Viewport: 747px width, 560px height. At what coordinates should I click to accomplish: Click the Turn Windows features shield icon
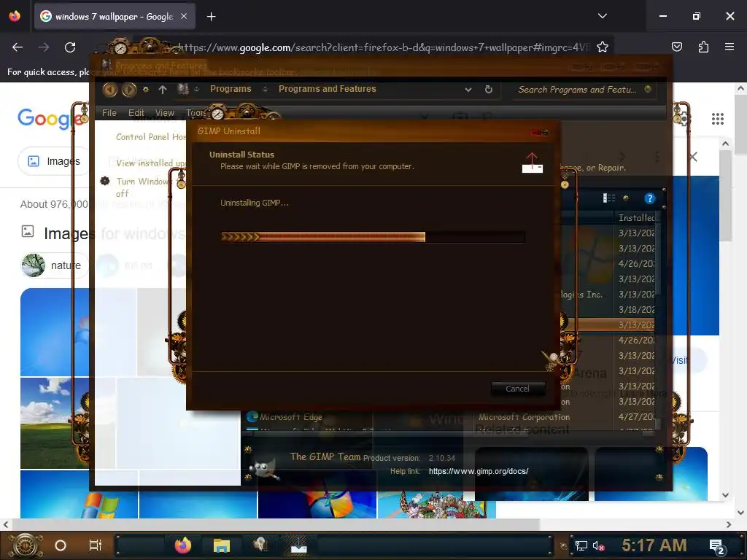105,181
